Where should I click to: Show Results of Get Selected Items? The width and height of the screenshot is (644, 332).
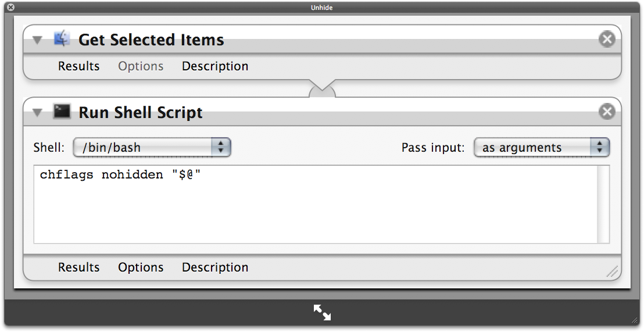coord(79,66)
